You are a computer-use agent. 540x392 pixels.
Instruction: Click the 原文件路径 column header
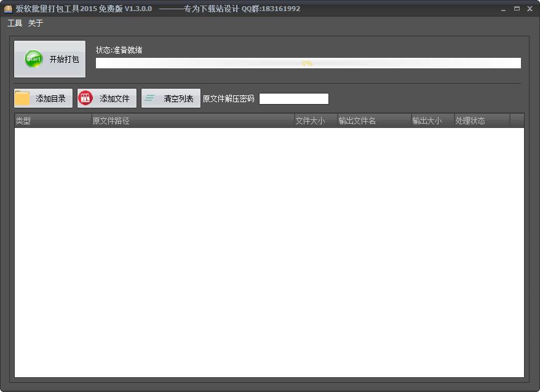pos(193,121)
